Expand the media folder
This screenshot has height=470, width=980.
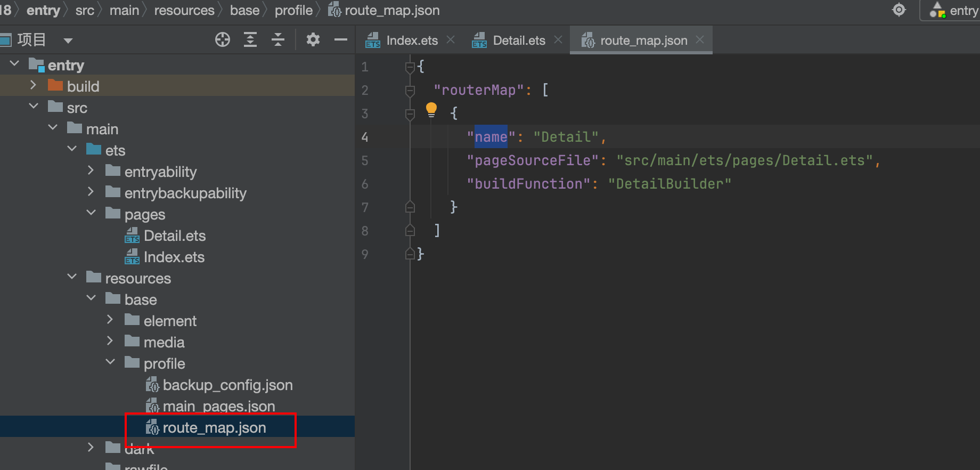coord(110,341)
